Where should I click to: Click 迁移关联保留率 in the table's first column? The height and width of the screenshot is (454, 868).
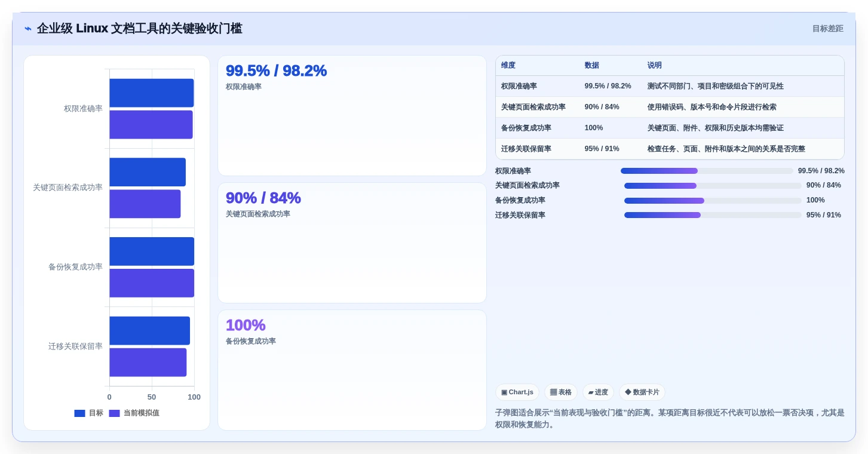pyautogui.click(x=526, y=149)
